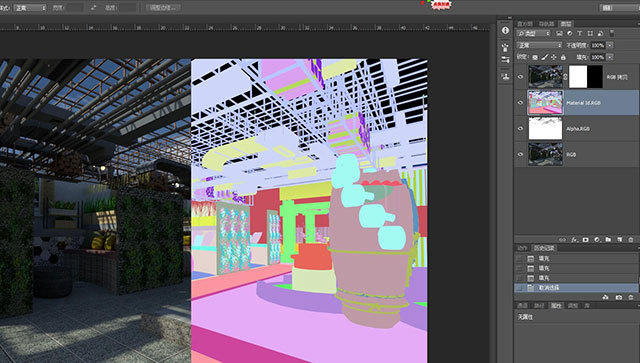The height and width of the screenshot is (363, 640).
Task: Select the RGB 拷贝 layer image thumbnail
Action: pyautogui.click(x=546, y=77)
